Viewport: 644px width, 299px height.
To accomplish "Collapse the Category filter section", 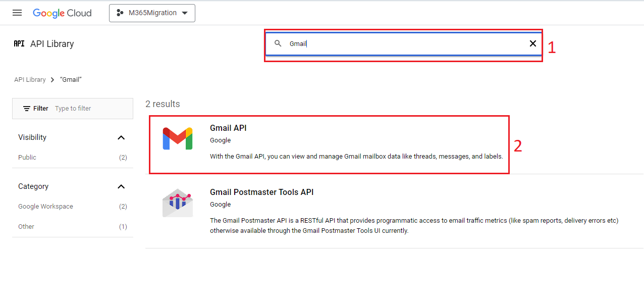I will point(121,186).
